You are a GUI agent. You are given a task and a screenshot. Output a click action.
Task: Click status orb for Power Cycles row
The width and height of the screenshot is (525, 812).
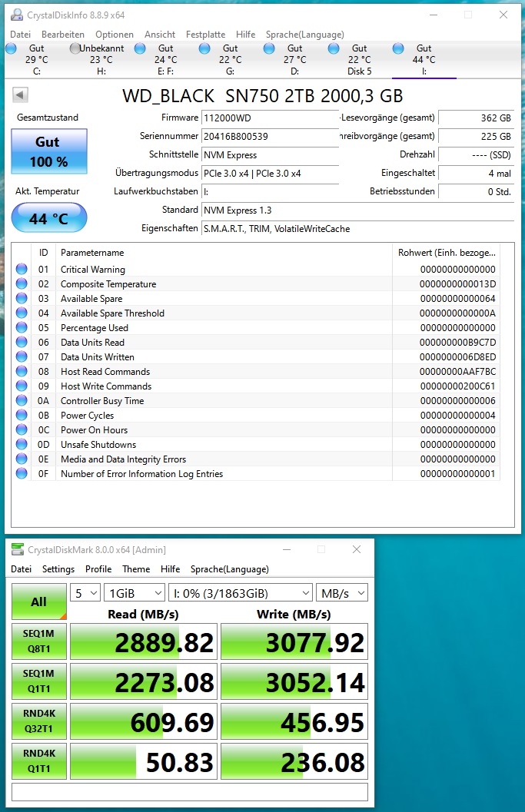click(x=22, y=415)
